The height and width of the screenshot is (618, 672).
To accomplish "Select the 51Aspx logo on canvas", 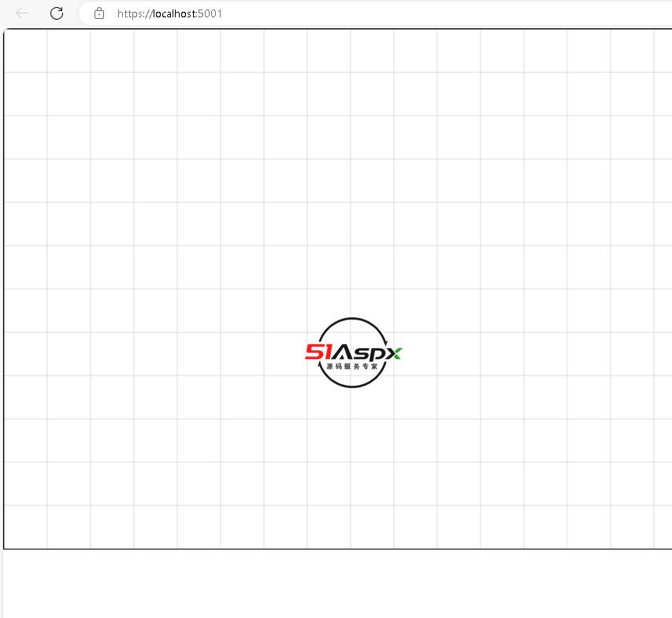I will coord(353,353).
